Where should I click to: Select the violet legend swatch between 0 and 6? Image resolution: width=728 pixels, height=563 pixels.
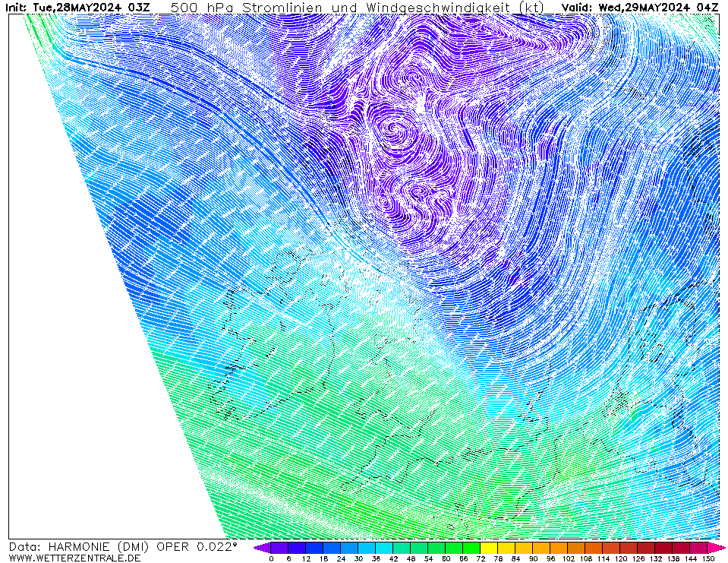[x=279, y=548]
